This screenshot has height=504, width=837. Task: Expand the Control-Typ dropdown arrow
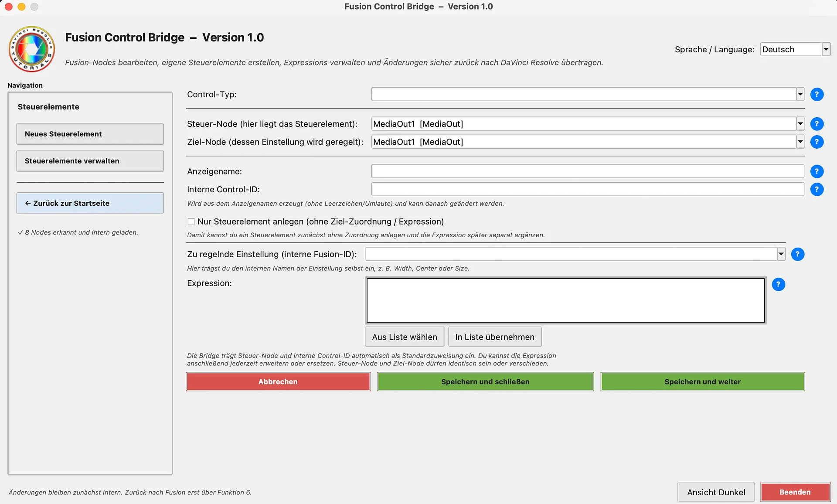point(800,94)
